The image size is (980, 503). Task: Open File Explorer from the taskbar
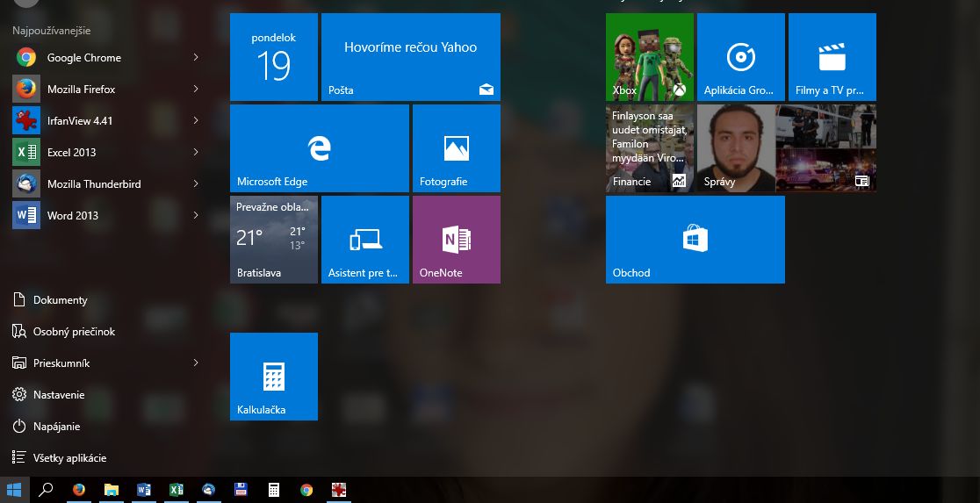pos(112,490)
